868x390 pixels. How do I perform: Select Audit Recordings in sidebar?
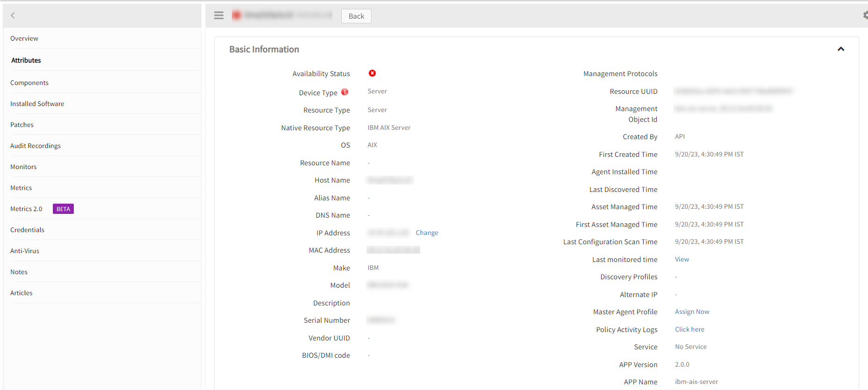[x=36, y=146]
